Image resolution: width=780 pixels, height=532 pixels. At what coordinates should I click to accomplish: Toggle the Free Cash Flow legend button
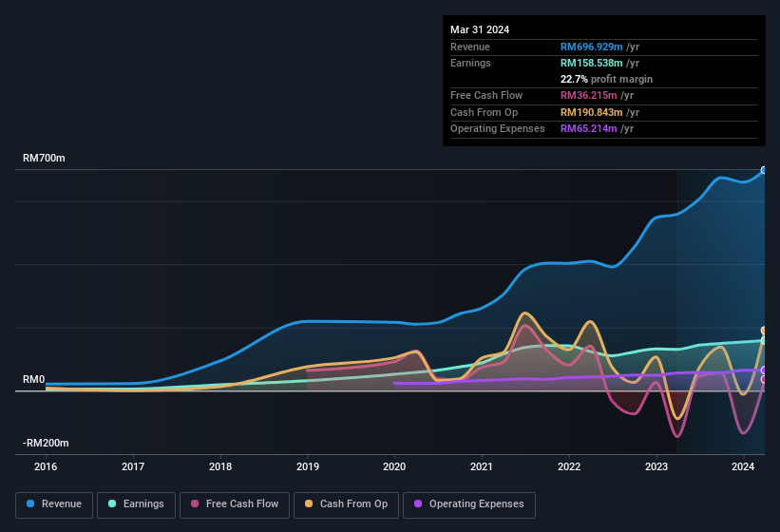click(x=235, y=504)
